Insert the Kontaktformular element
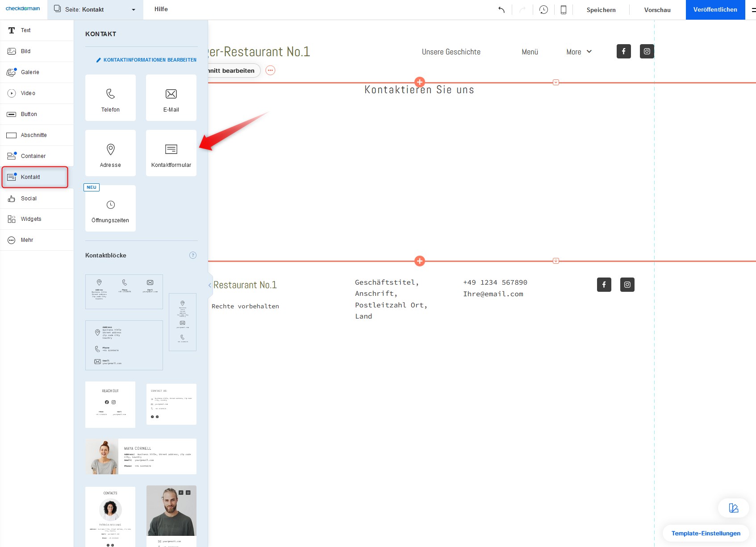Screen dimensions: 756x547 171,153
